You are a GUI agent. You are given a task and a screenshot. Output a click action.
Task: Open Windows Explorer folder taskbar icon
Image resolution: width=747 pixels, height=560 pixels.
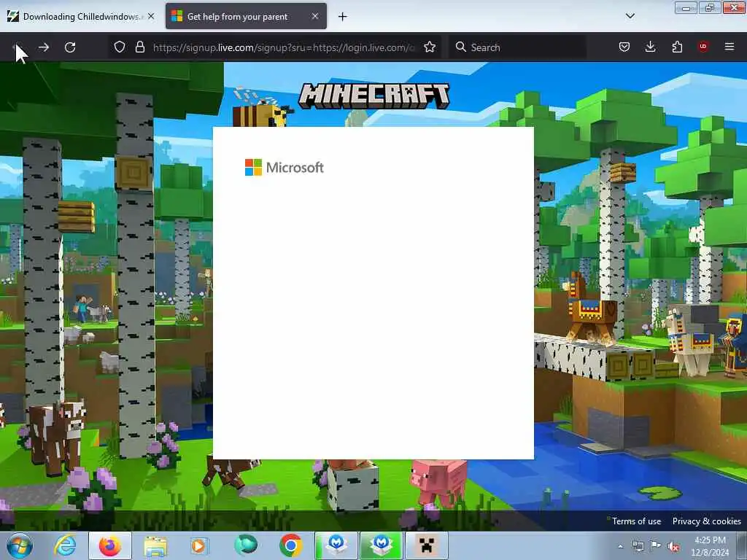(155, 546)
